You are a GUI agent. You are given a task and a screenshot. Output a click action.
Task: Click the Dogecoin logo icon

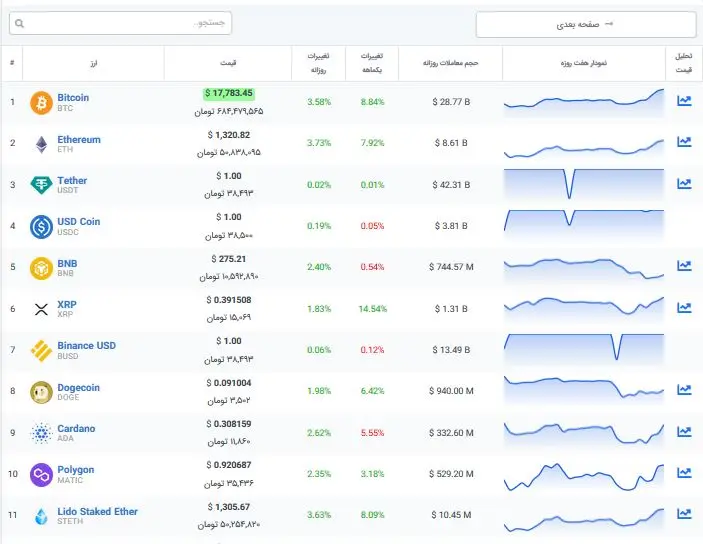coord(41,392)
